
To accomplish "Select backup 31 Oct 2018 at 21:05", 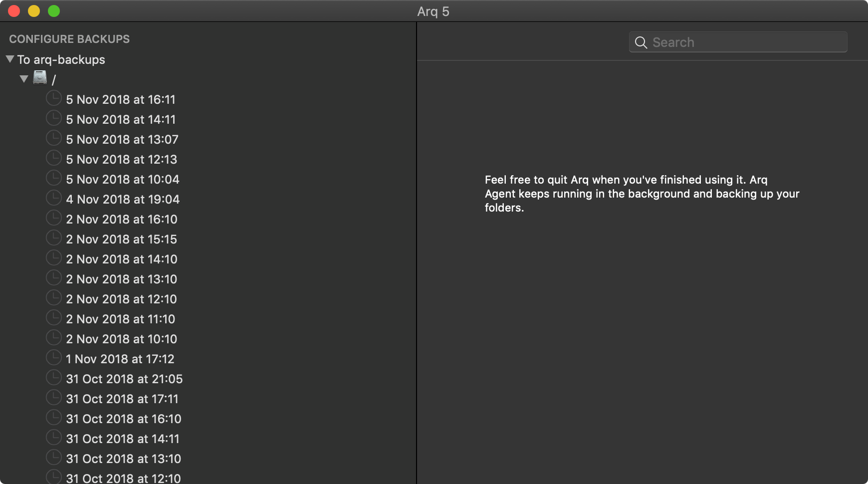I will (124, 379).
